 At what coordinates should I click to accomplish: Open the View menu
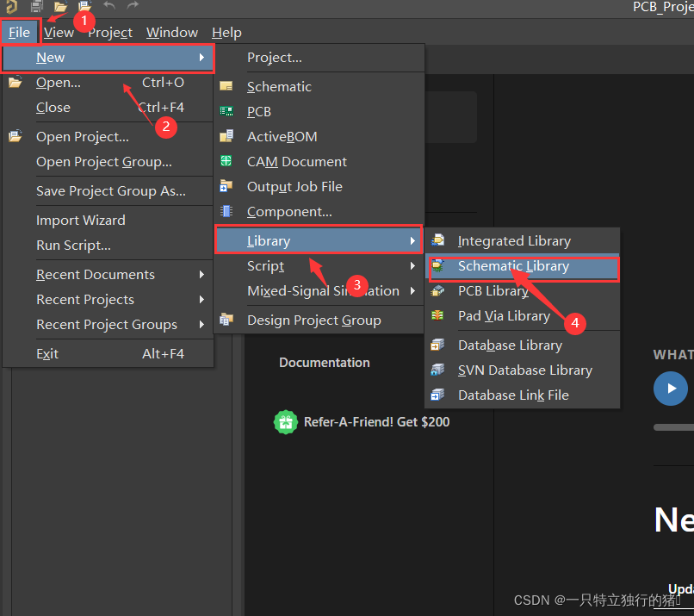59,33
